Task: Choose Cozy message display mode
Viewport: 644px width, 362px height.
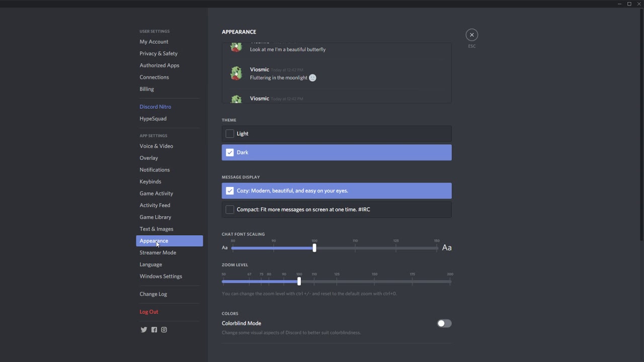Action: pyautogui.click(x=337, y=191)
